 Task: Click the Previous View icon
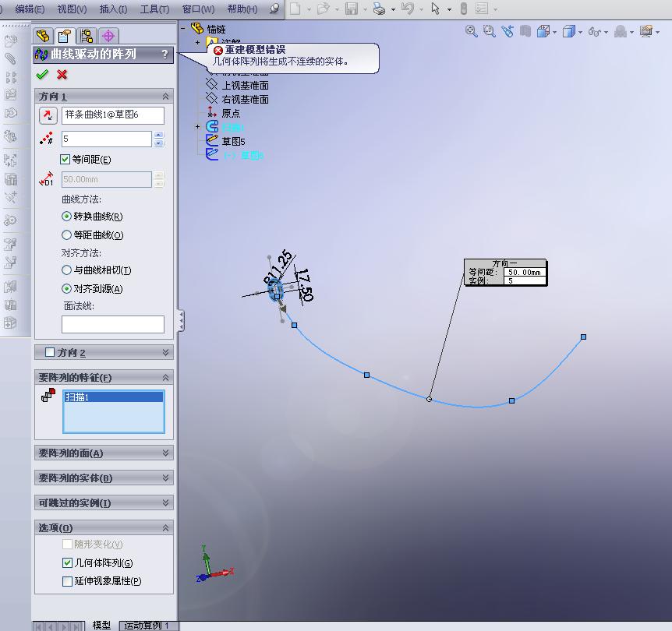point(508,31)
